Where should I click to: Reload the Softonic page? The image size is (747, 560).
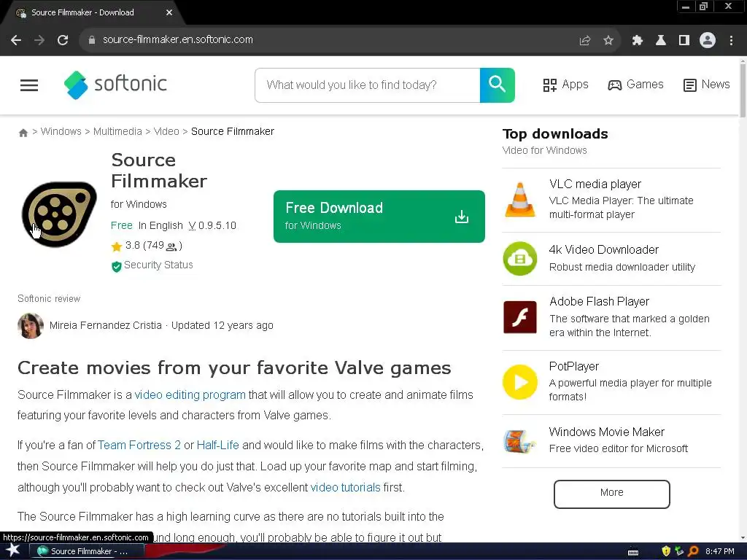(63, 40)
